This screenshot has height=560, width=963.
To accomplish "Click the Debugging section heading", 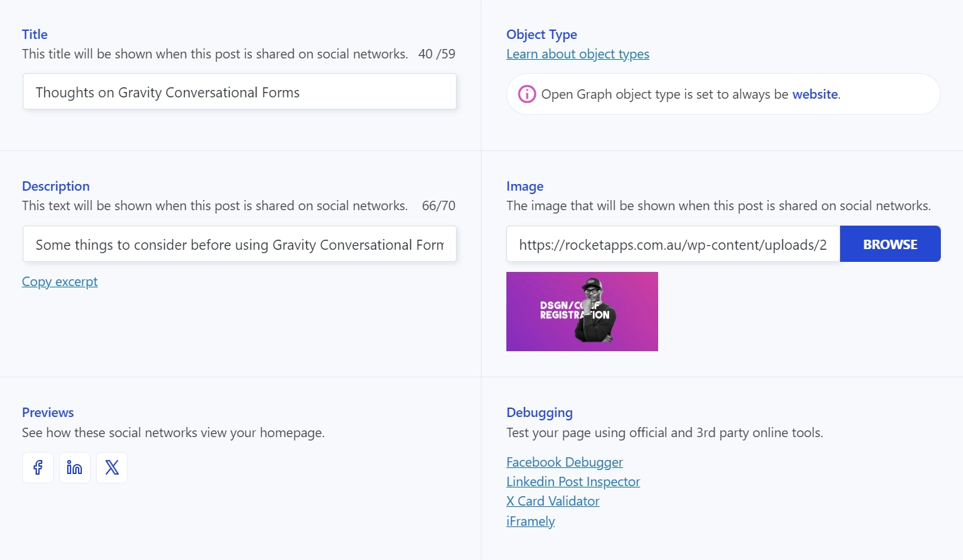I will (539, 412).
